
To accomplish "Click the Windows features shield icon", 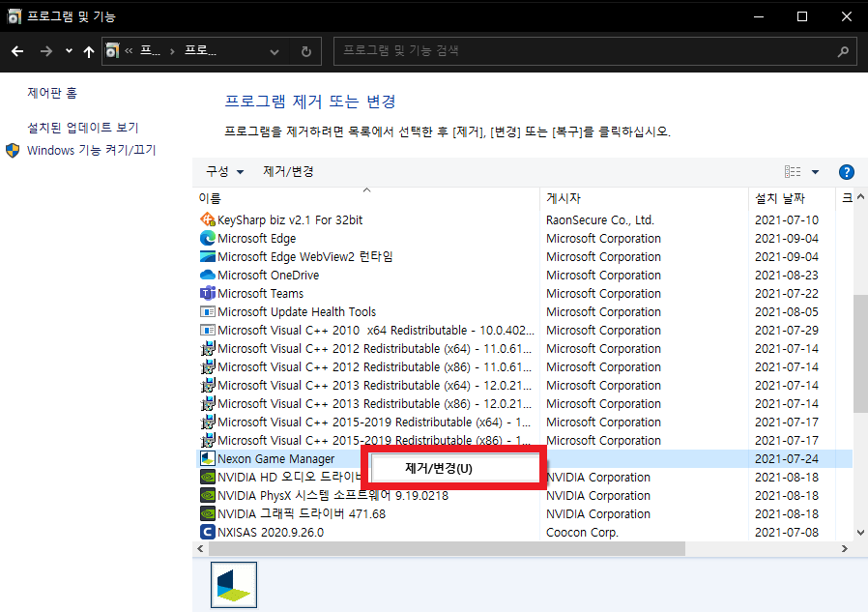I will [13, 150].
